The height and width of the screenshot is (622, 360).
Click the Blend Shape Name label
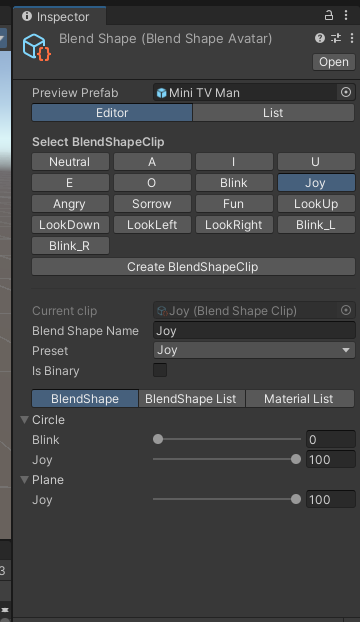tap(86, 331)
